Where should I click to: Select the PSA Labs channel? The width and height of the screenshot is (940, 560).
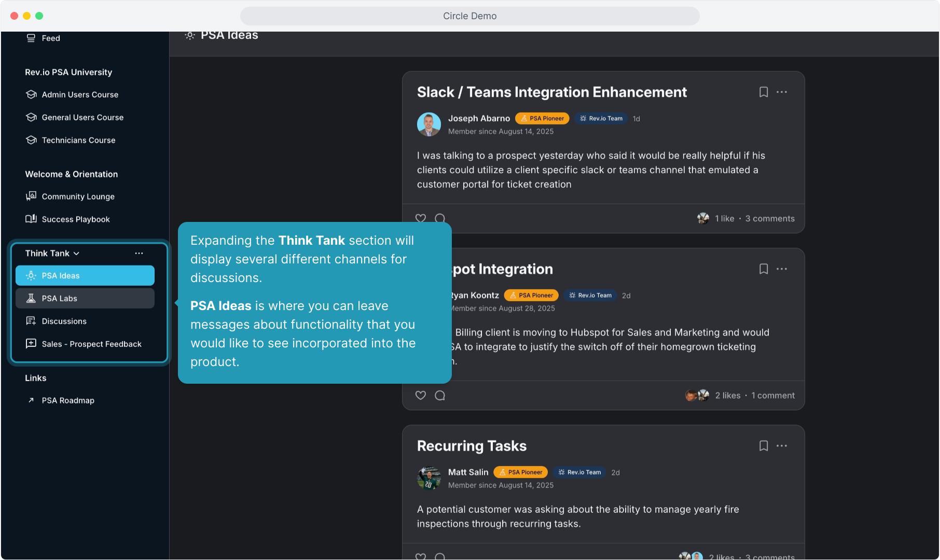[85, 299]
